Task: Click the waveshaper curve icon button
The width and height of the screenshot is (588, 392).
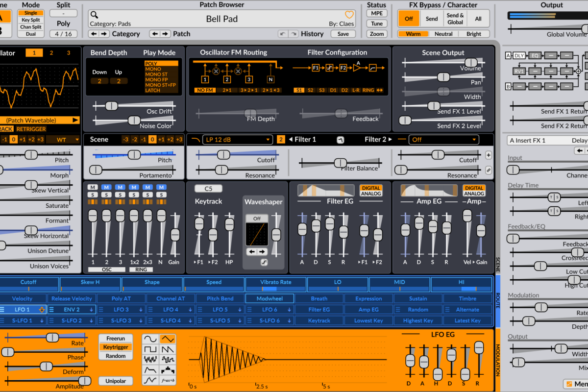Action: (x=264, y=263)
